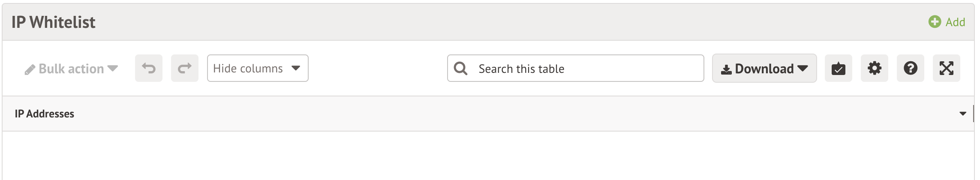
Task: Click the IP Whitelist panel title
Action: click(54, 22)
